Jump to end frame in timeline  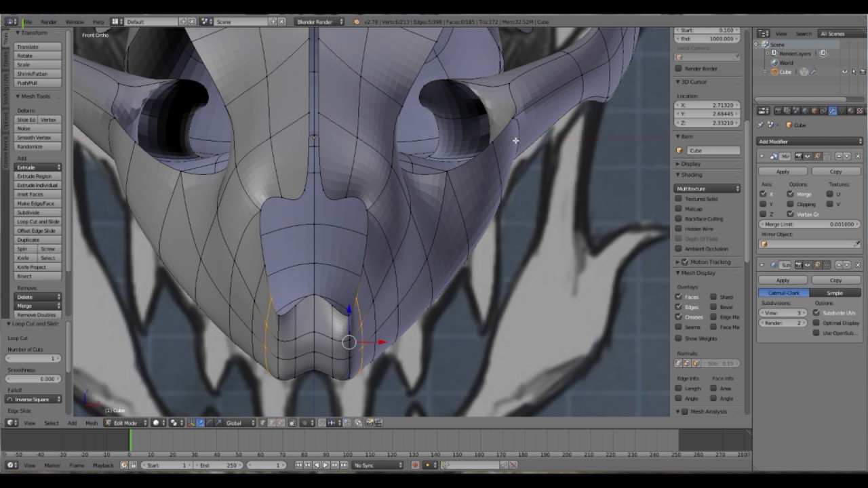click(x=343, y=465)
